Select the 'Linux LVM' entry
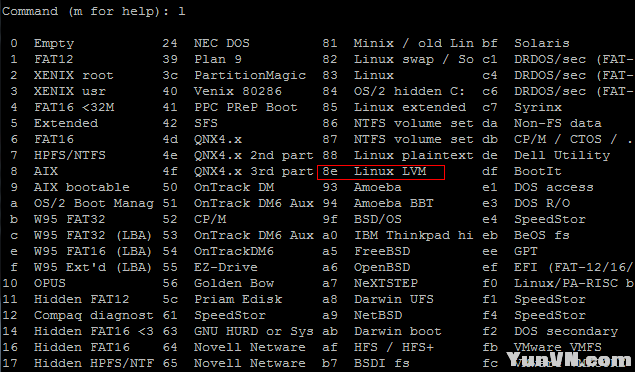Viewport: 635px width, 372px height. click(390, 171)
